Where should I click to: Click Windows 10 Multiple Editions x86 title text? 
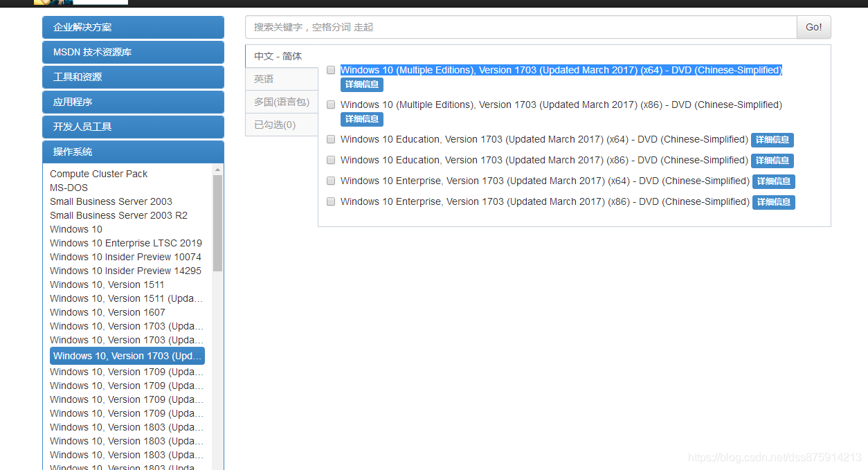click(561, 105)
